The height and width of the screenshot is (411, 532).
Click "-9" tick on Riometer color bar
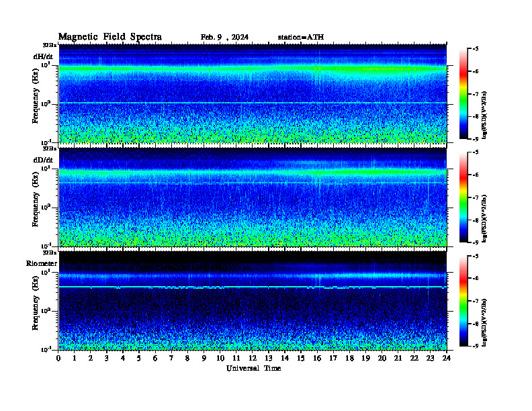pyautogui.click(x=476, y=346)
